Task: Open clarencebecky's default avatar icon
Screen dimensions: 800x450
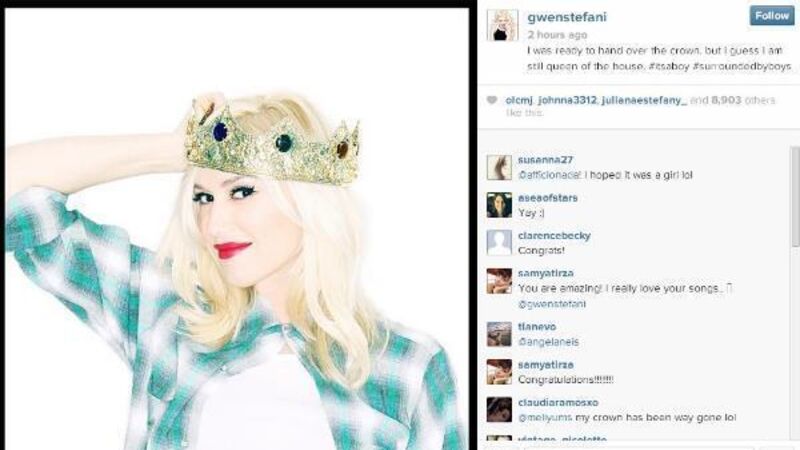Action: pyautogui.click(x=499, y=243)
